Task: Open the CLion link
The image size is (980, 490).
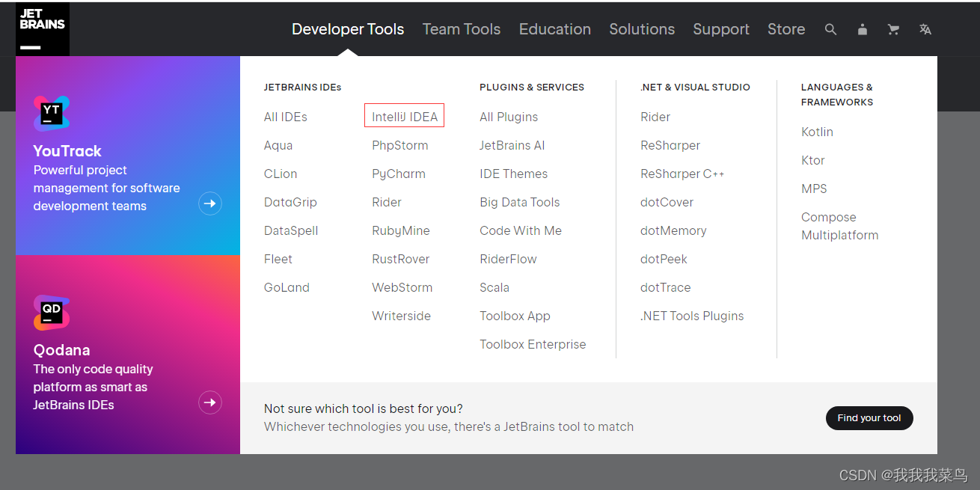Action: tap(281, 174)
